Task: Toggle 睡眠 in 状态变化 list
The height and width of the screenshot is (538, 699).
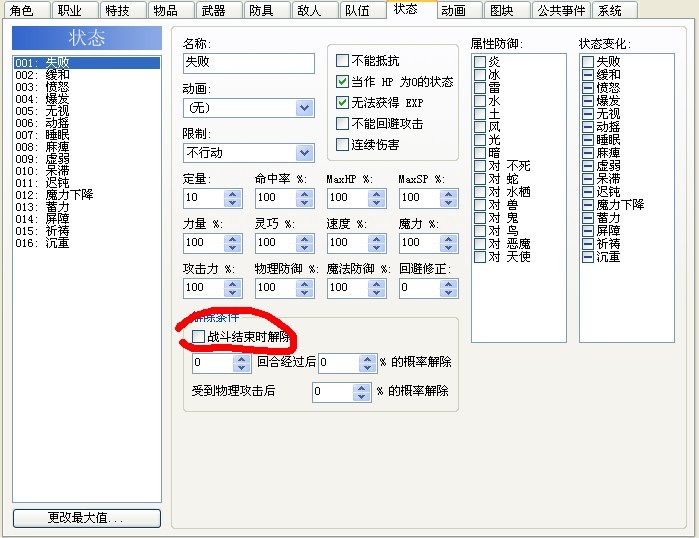Action: point(588,140)
